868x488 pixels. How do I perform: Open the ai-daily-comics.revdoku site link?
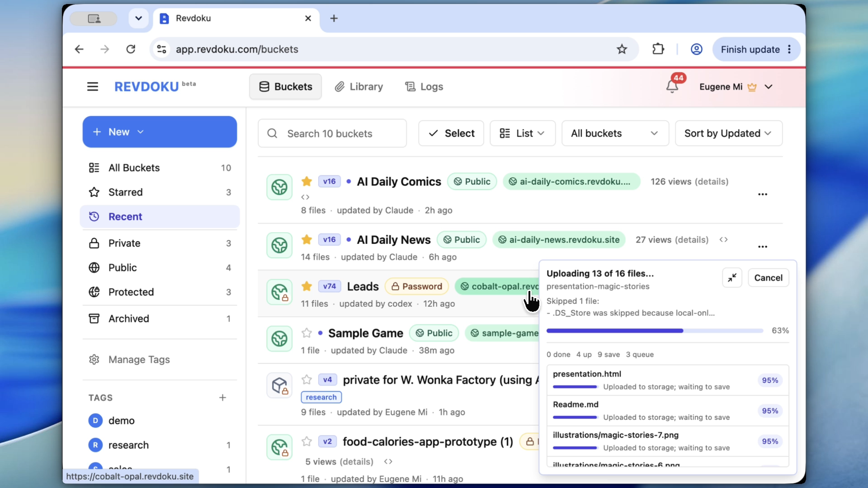coord(571,181)
